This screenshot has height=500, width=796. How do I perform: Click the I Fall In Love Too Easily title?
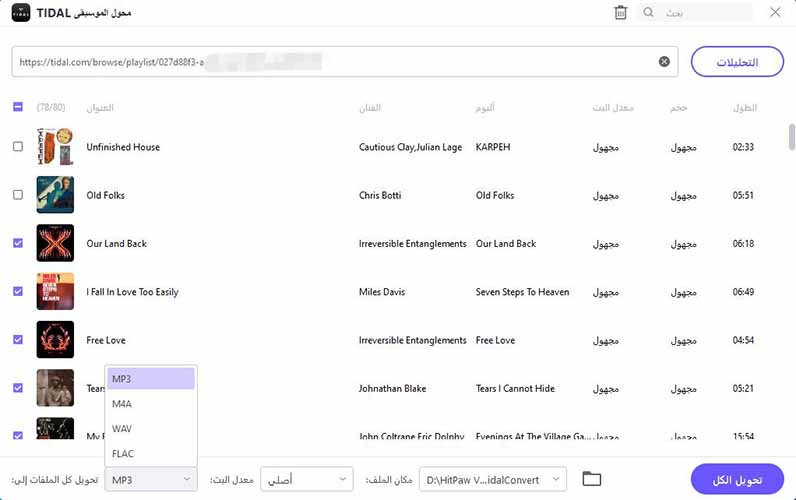tap(132, 292)
